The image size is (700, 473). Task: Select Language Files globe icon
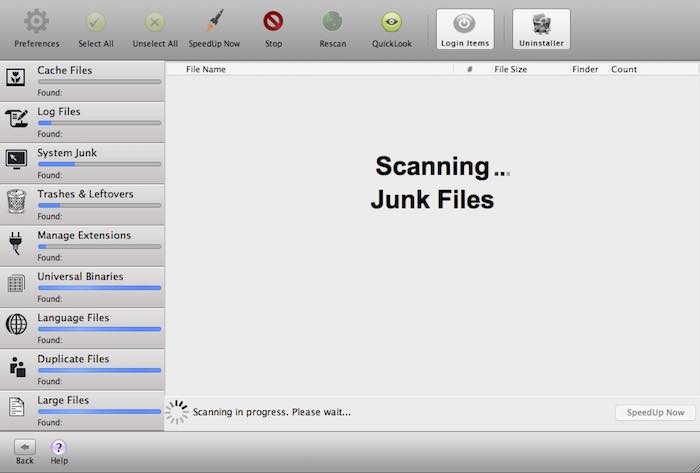click(x=17, y=324)
